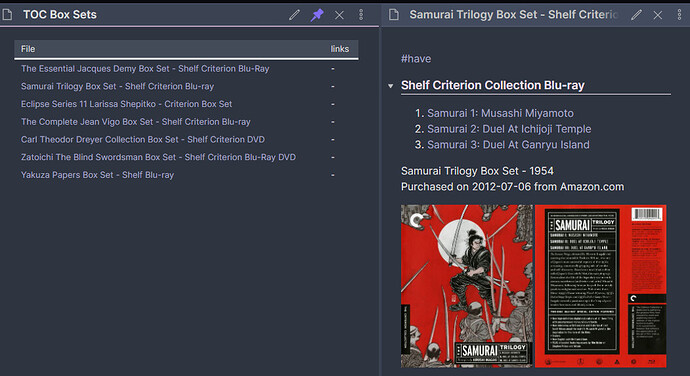The width and height of the screenshot is (690, 376).
Task: Open The Essential Jacques Demy Box Set link
Action: (x=145, y=69)
